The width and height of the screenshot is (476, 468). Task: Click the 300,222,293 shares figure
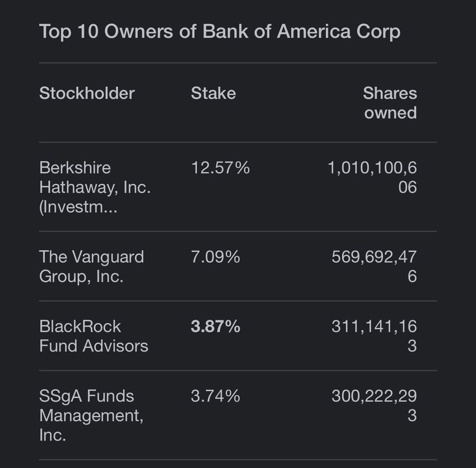374,406
